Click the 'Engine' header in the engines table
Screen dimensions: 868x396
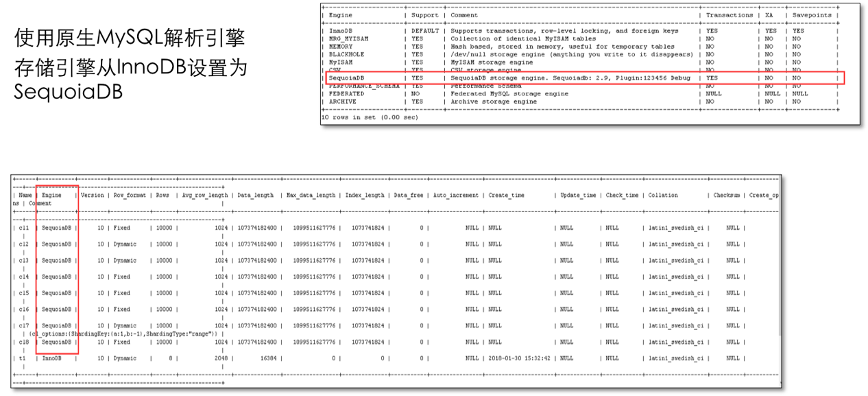[340, 15]
